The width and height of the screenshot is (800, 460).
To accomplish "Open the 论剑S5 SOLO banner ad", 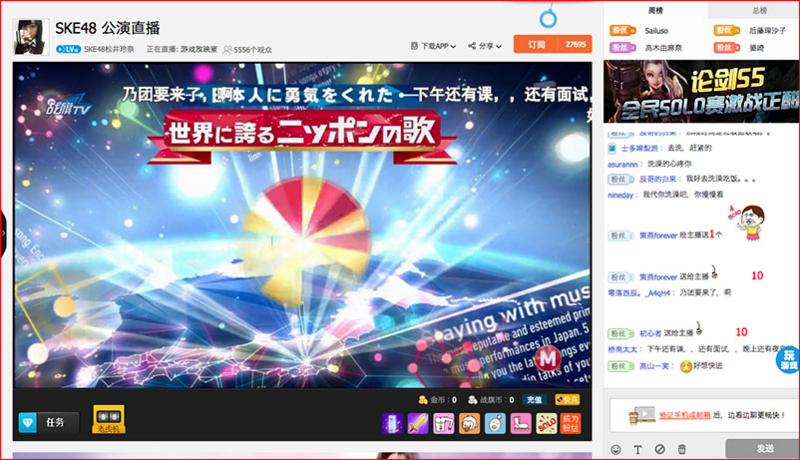I will tap(702, 91).
